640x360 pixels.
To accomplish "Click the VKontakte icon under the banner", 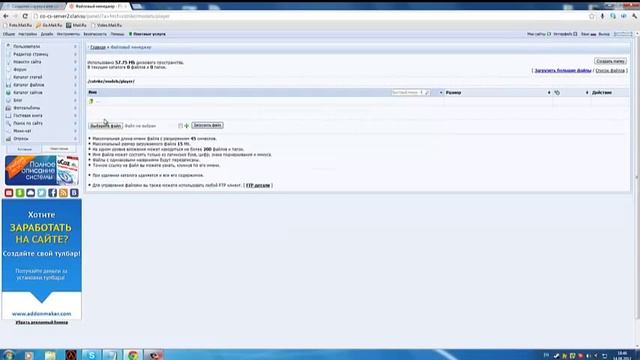I will [x=74, y=193].
